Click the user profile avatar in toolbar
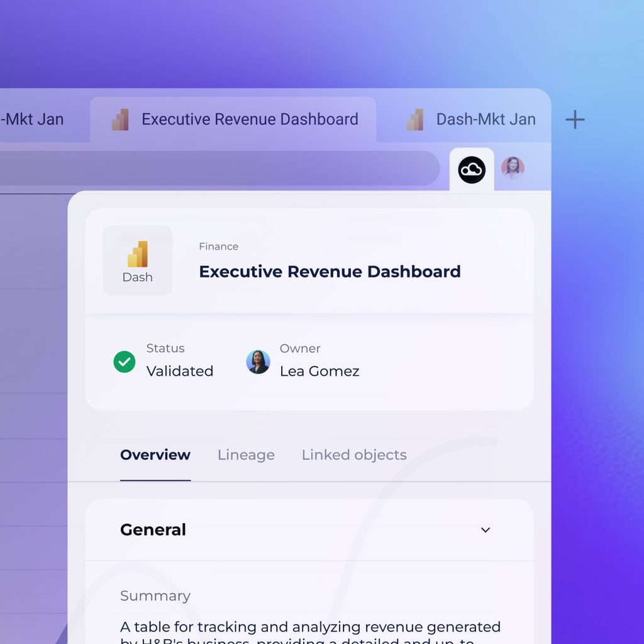 513,168
